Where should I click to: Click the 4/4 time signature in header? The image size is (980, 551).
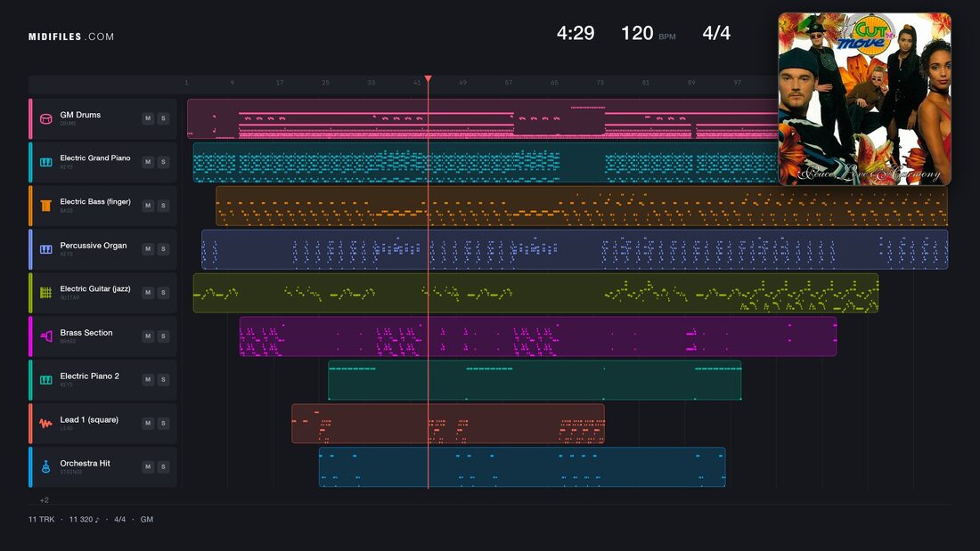[x=716, y=33]
